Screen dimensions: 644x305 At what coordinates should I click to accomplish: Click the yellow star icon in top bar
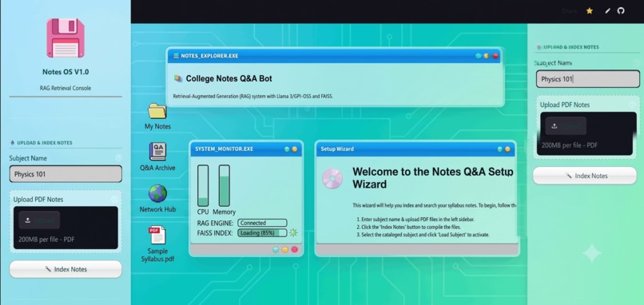pos(590,11)
